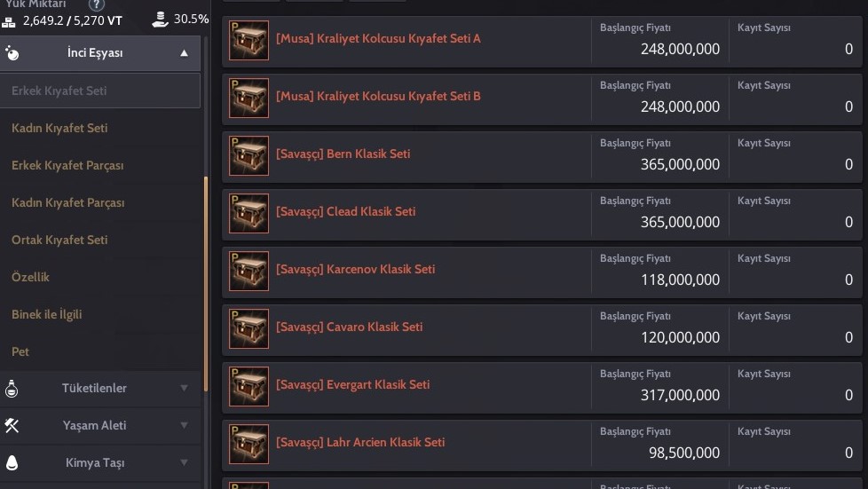The image size is (868, 489).
Task: Click the chest icon for Bern Klasik Seti
Action: click(x=249, y=155)
